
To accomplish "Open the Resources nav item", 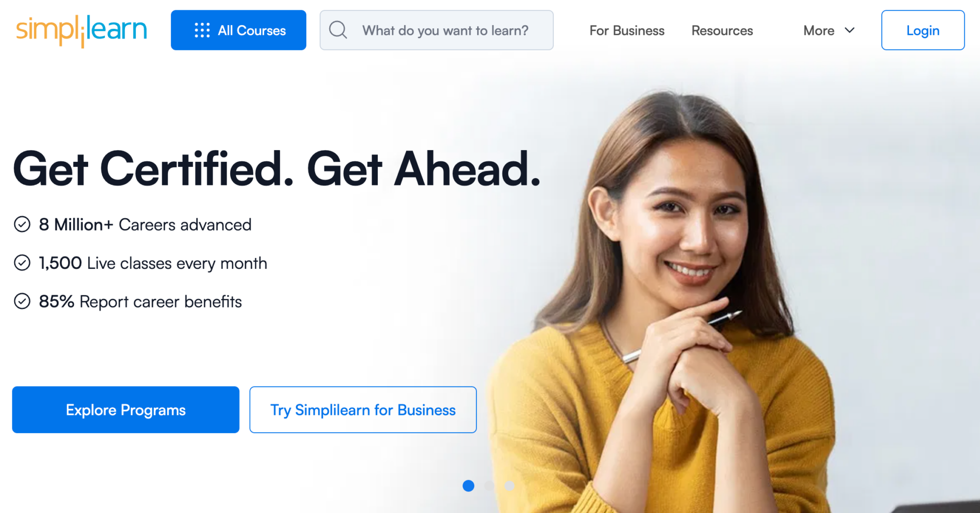I will [722, 30].
